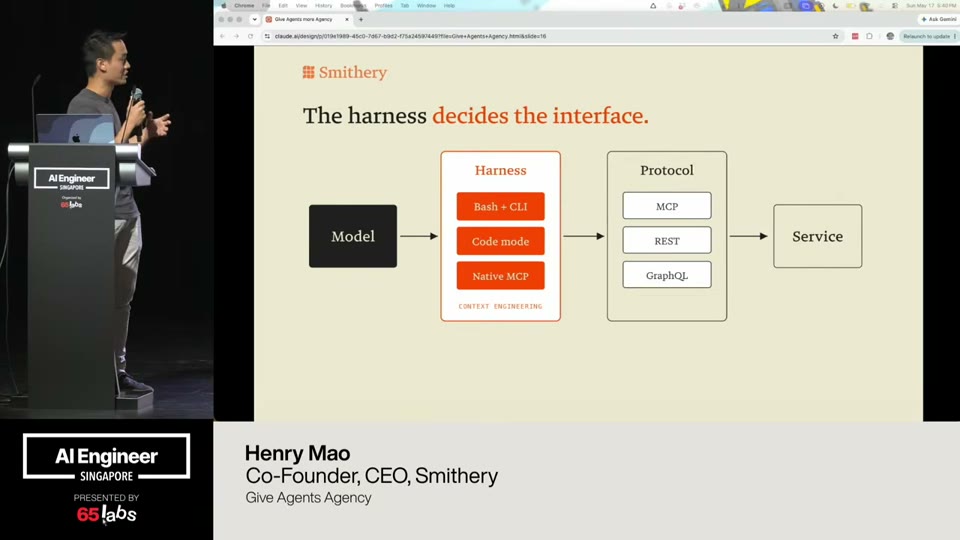Image resolution: width=960 pixels, height=540 pixels.
Task: Open the Bookmarks menu
Action: tap(352, 6)
